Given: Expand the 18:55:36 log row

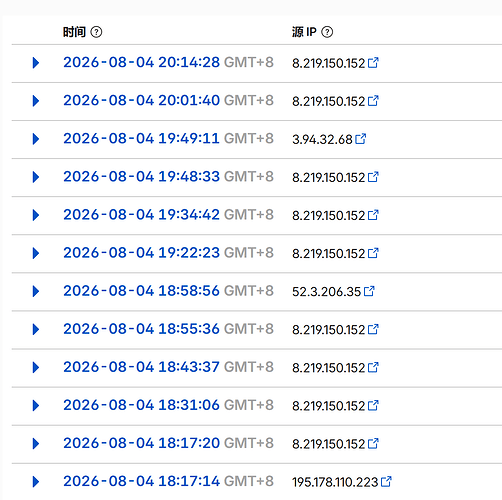Looking at the screenshot, I should coord(36,329).
